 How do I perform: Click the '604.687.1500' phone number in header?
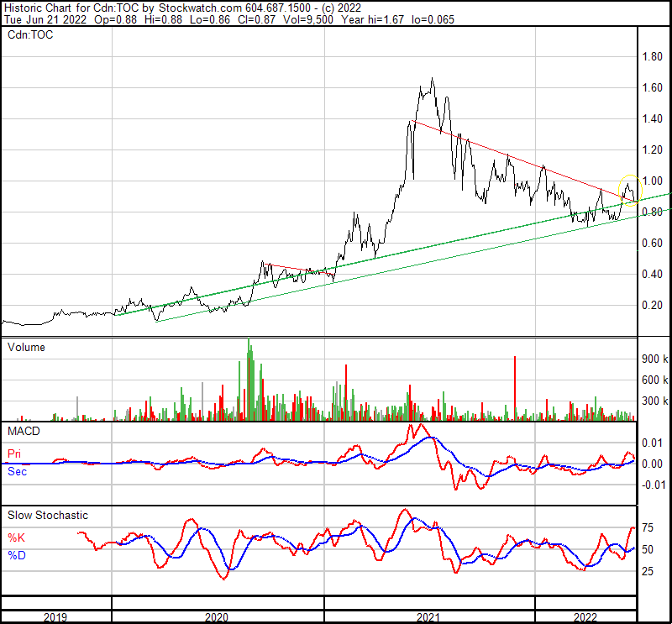tap(278, 8)
